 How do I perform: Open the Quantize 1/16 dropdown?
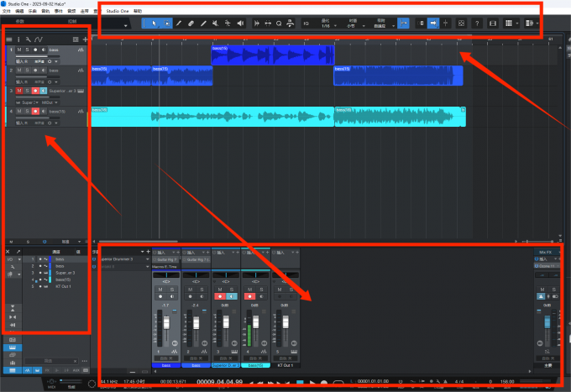coord(326,24)
